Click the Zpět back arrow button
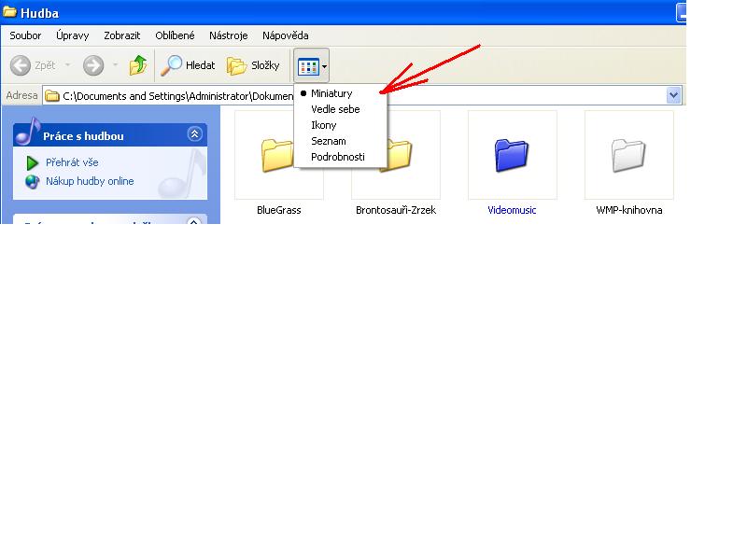 (x=21, y=65)
